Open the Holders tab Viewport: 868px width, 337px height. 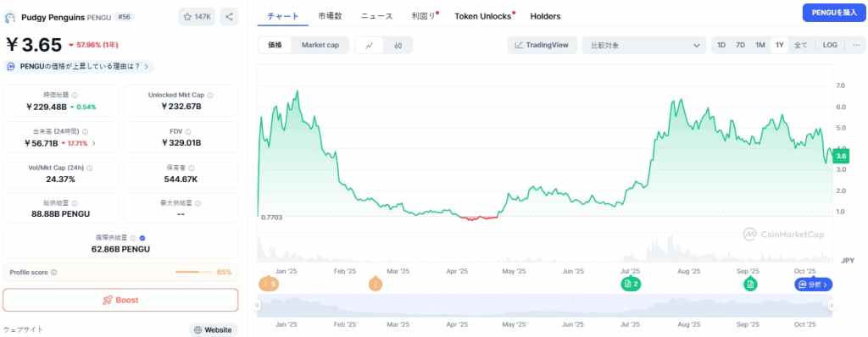pyautogui.click(x=545, y=16)
